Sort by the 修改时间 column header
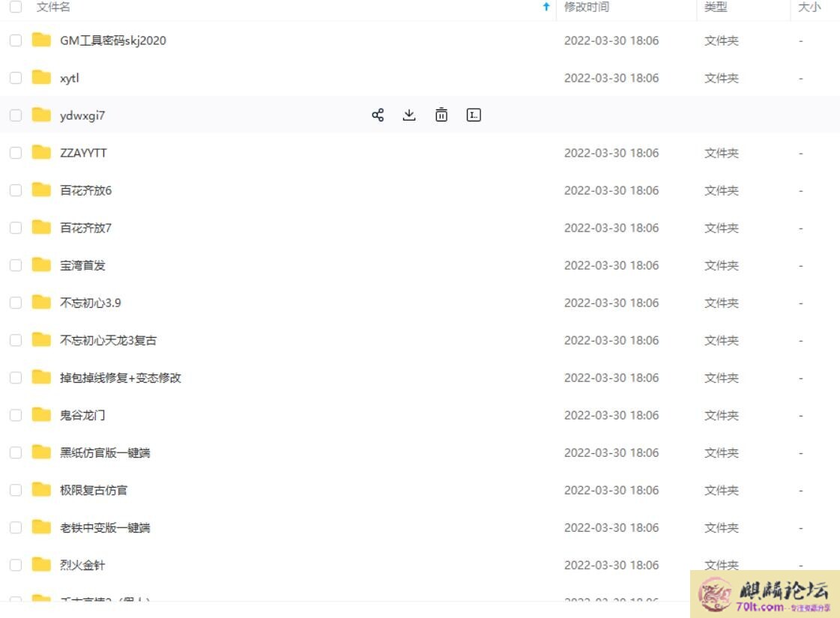840x618 pixels. pos(587,7)
